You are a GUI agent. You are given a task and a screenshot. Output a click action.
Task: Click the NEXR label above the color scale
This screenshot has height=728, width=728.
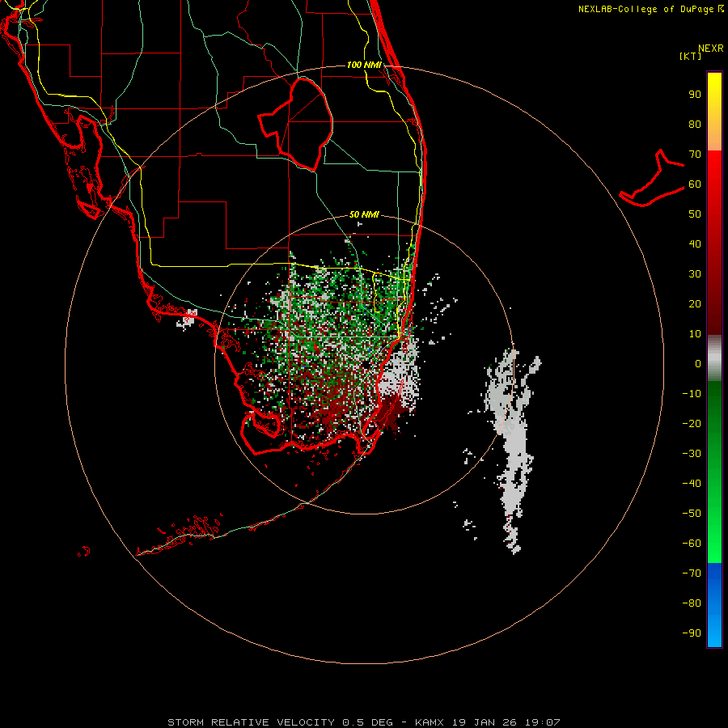(710, 49)
